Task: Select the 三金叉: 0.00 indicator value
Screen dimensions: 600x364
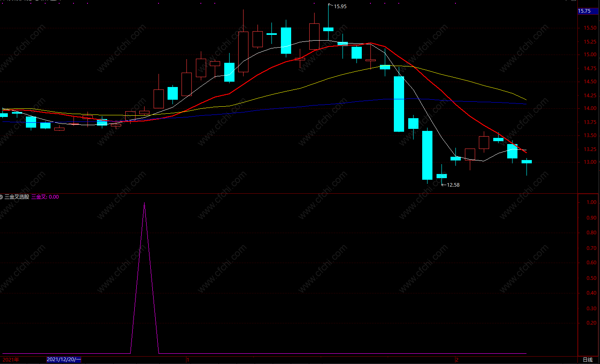Action: [x=45, y=197]
